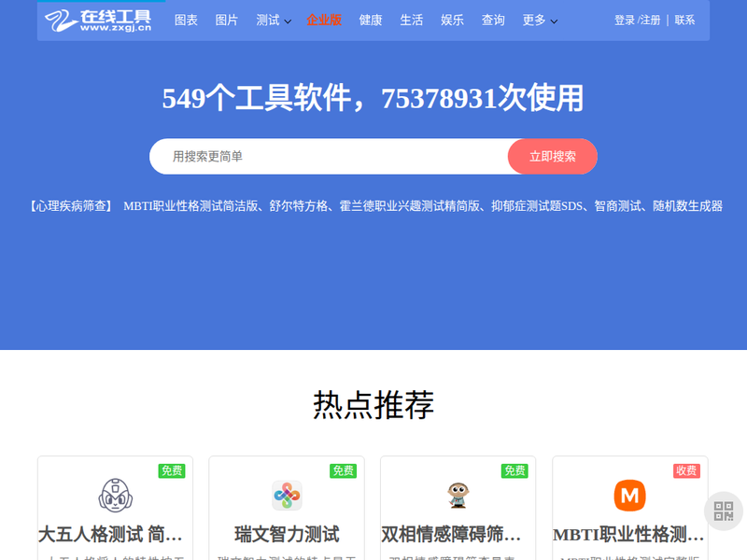Click the 大五人格测试 robot icon
This screenshot has width=747, height=560.
click(x=115, y=495)
